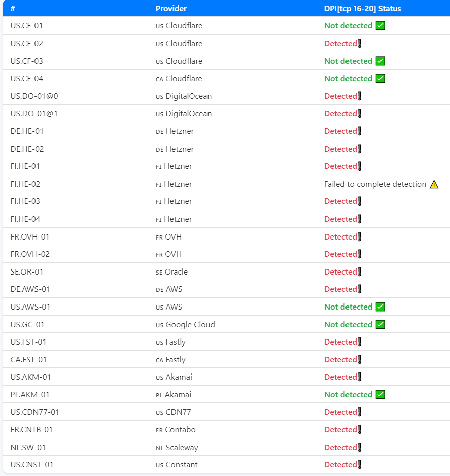Click 'US Google Cloud' provider cell
The width and height of the screenshot is (450, 476).
[185, 324]
